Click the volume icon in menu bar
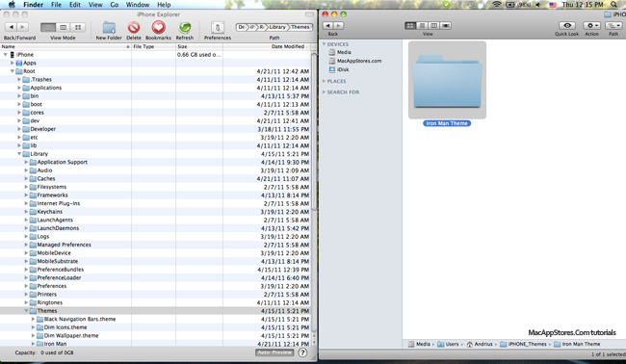Screen dimensions: 626x364 (x=538, y=5)
